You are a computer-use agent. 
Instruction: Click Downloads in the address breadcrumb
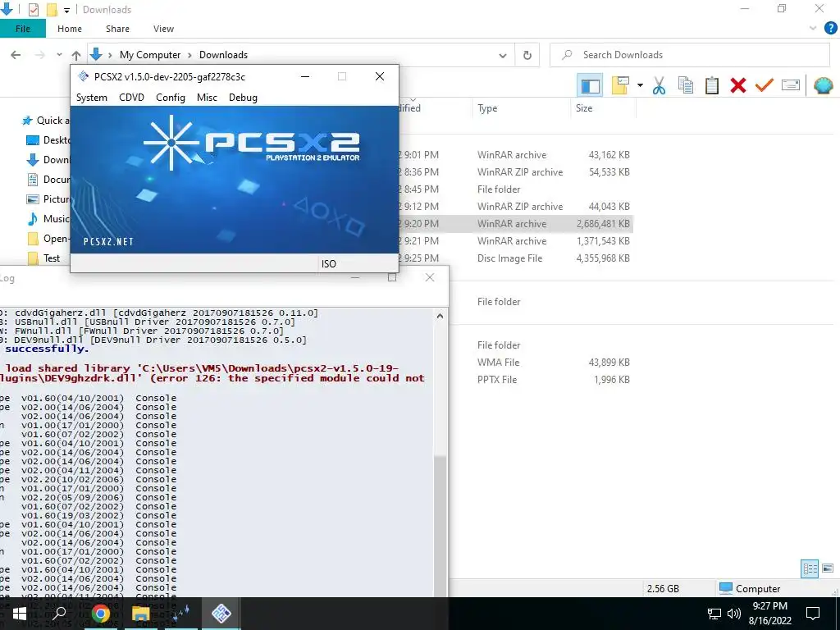tap(223, 55)
